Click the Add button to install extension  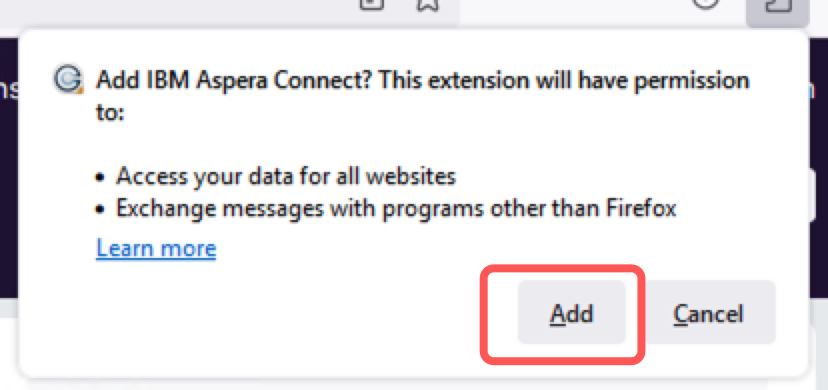(571, 312)
